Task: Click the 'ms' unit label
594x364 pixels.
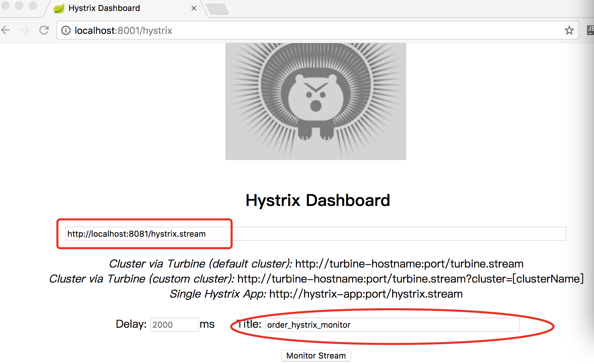Action: pyautogui.click(x=207, y=324)
